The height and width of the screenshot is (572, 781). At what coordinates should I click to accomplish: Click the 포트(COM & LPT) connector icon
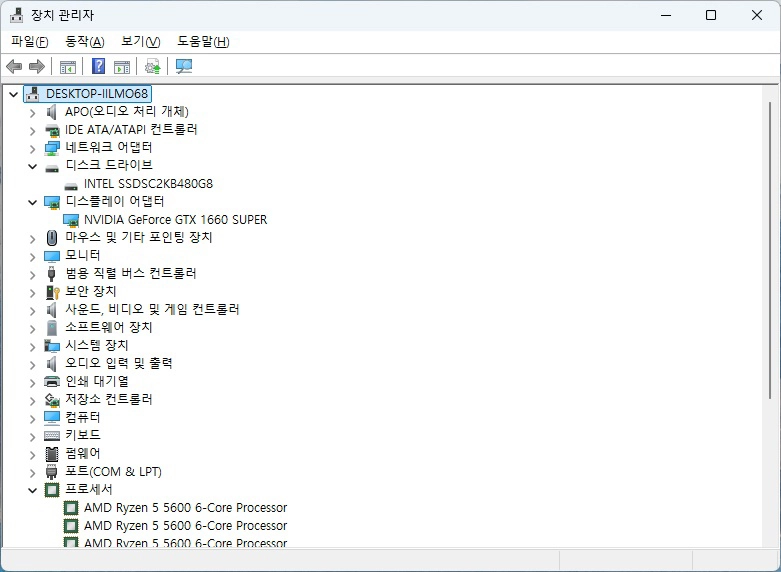(51, 471)
